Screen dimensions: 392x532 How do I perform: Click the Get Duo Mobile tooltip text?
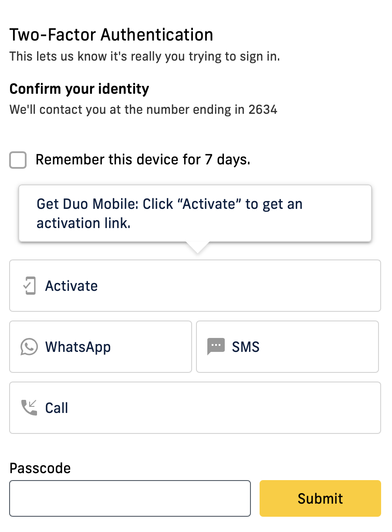click(x=169, y=205)
